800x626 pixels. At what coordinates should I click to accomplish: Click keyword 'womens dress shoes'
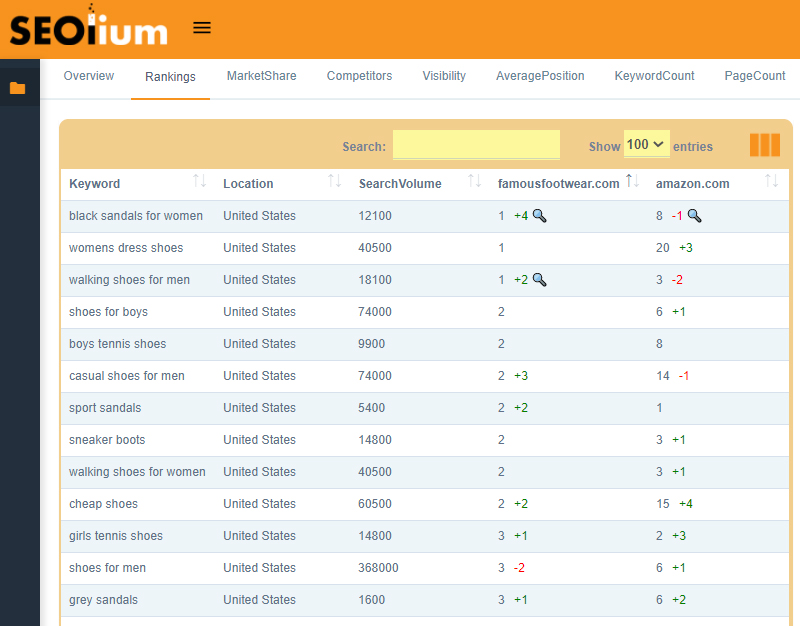(x=126, y=248)
